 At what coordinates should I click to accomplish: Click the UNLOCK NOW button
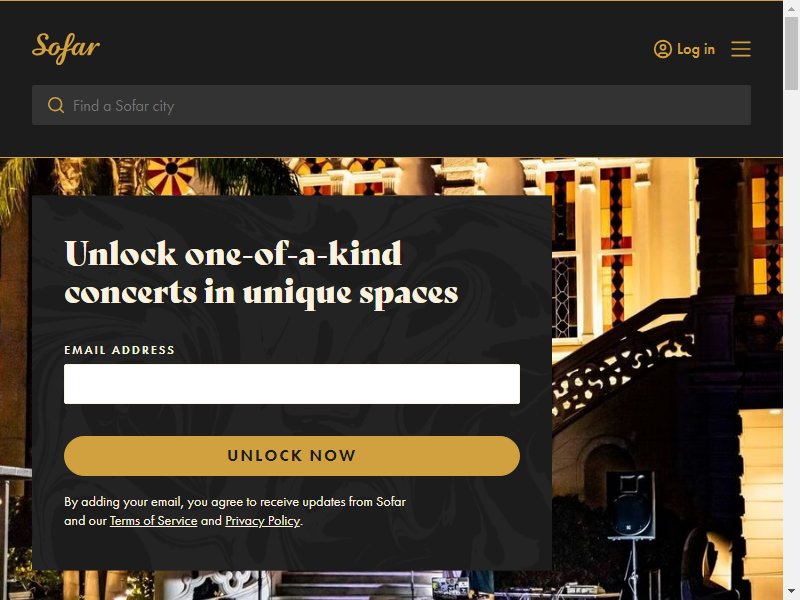click(292, 456)
